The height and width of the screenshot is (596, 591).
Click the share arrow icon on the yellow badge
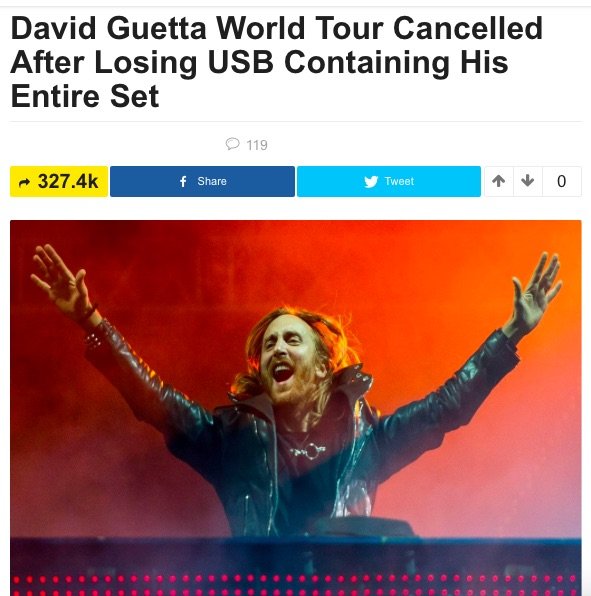(x=24, y=183)
